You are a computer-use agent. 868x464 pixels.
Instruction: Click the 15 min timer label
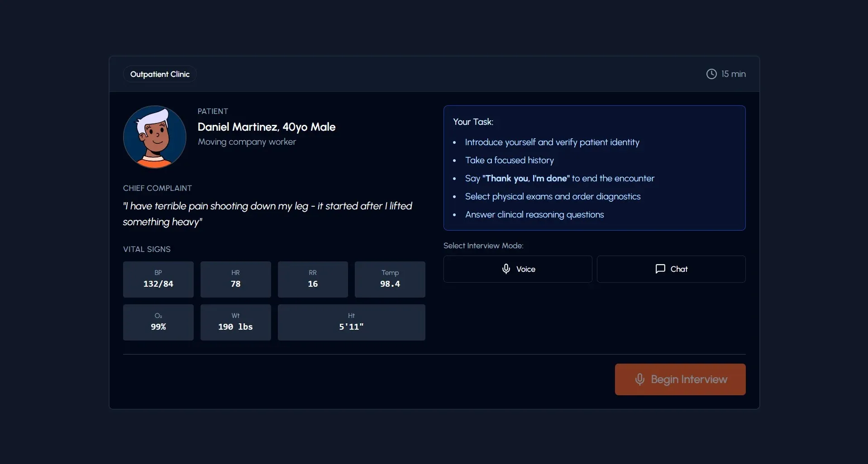(x=733, y=74)
